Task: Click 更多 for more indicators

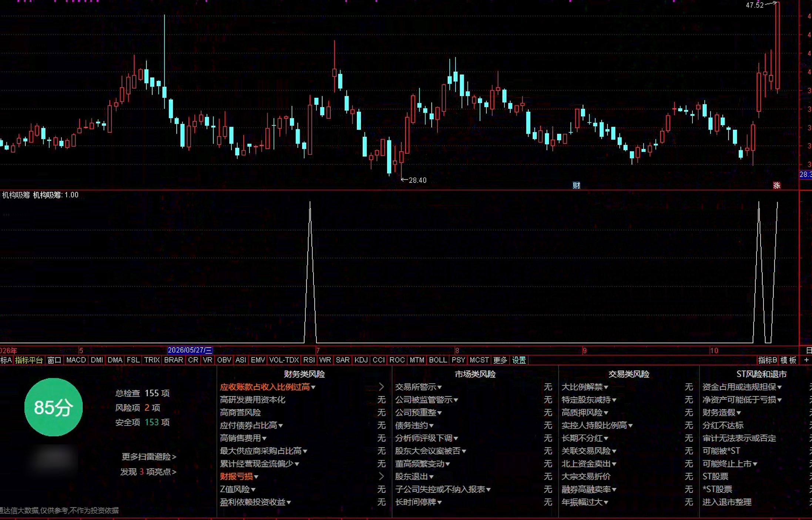Action: click(500, 360)
